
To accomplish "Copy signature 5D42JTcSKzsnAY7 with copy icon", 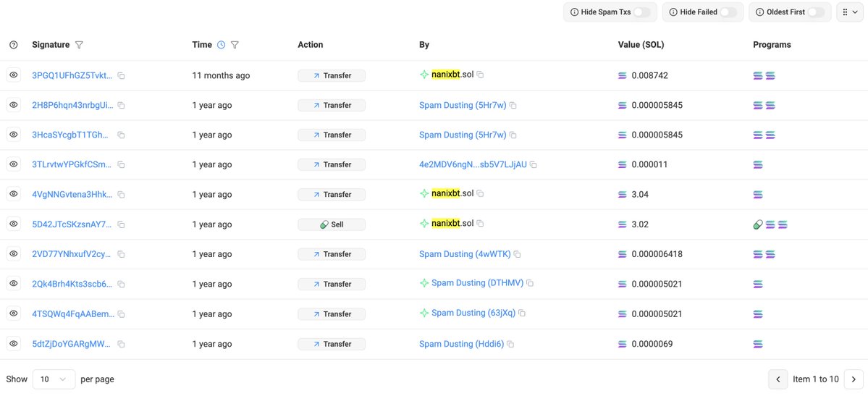I will 121,225.
